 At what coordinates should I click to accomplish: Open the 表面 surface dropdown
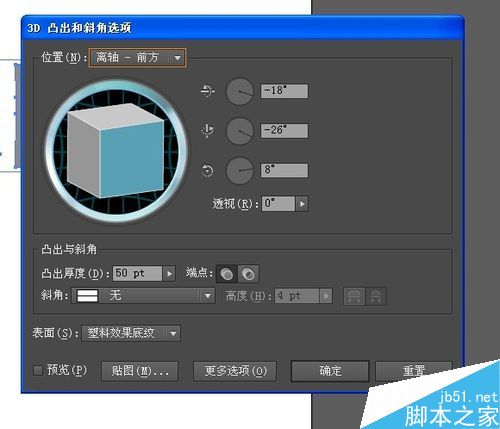click(x=131, y=333)
